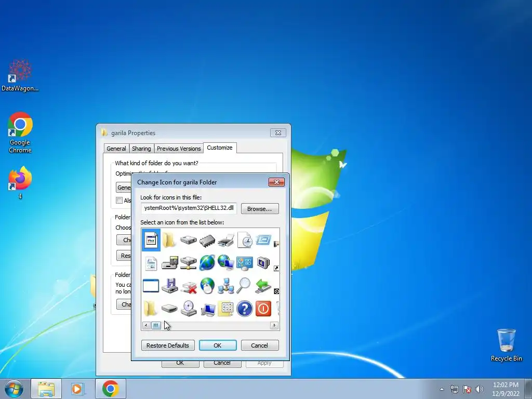Switch to Chrome in the taskbar
The height and width of the screenshot is (399, 532).
(111, 389)
